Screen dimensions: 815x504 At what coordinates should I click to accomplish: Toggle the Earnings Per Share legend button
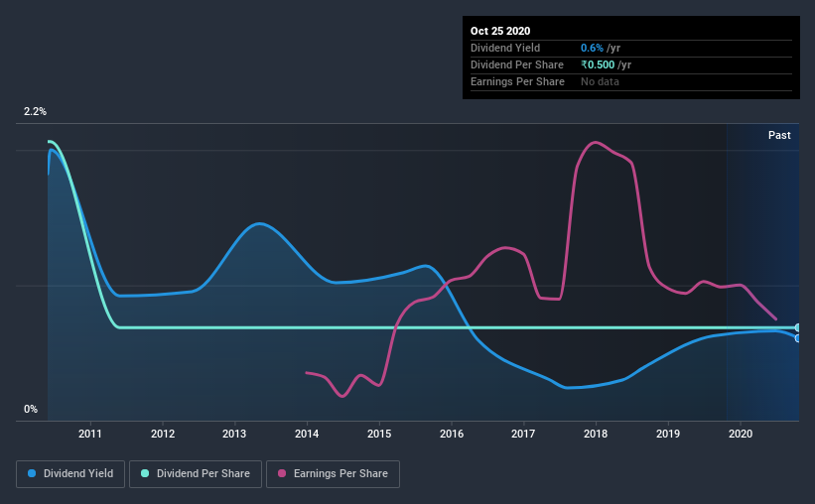(x=334, y=474)
